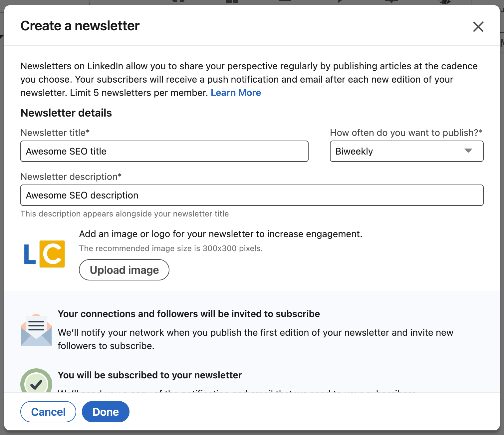Image resolution: width=504 pixels, height=435 pixels.
Task: Click the "How often do you want to publish?" label
Action: click(406, 133)
